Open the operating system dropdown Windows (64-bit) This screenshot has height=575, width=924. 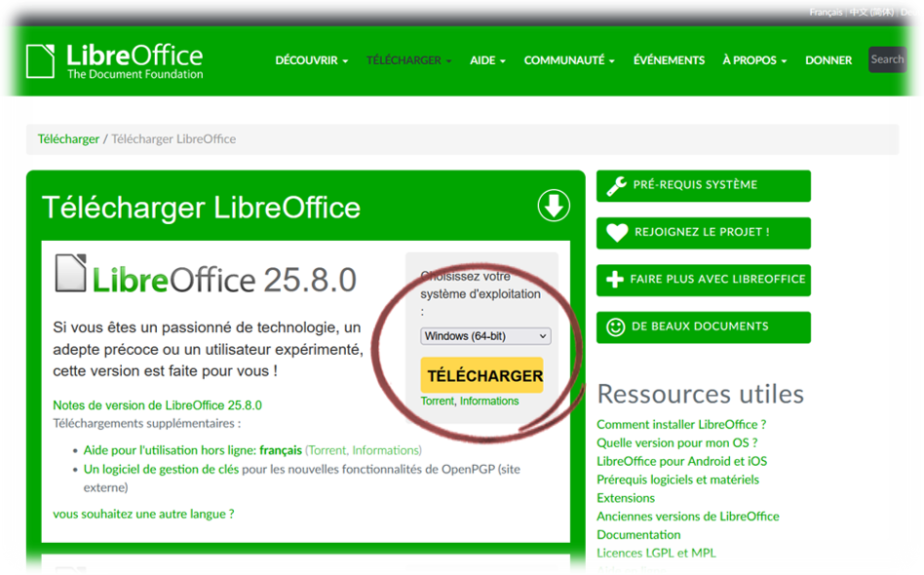pos(485,336)
